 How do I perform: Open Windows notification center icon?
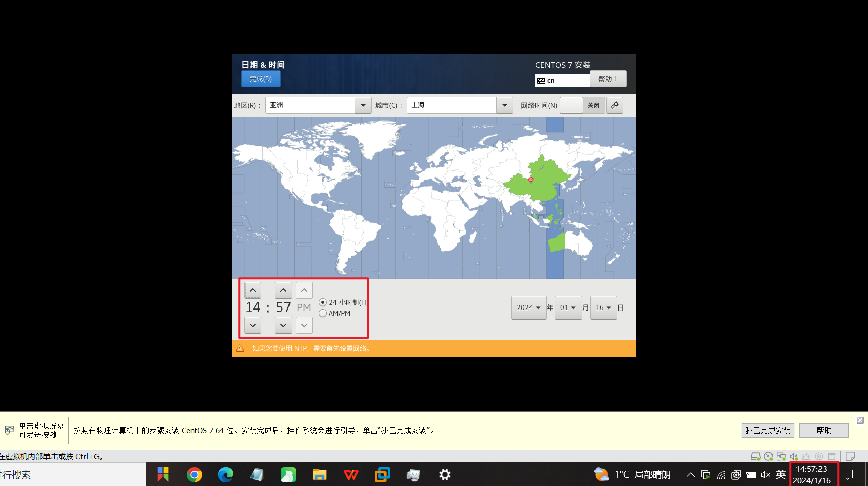coord(848,474)
